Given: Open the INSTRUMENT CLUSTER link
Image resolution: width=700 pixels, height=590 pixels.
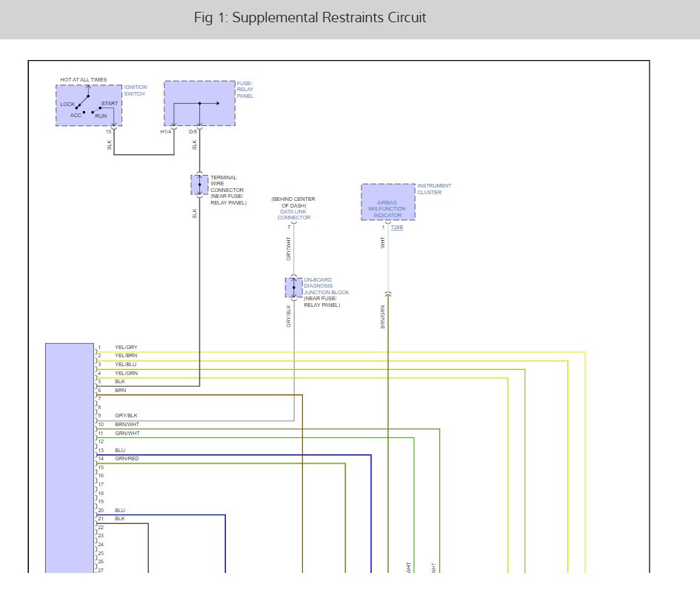Looking at the screenshot, I should pos(434,189).
